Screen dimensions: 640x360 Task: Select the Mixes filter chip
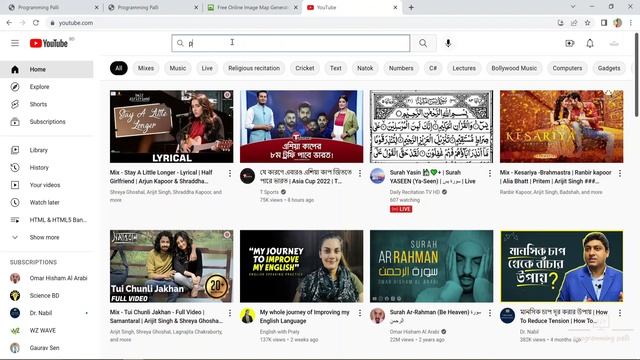[146, 68]
